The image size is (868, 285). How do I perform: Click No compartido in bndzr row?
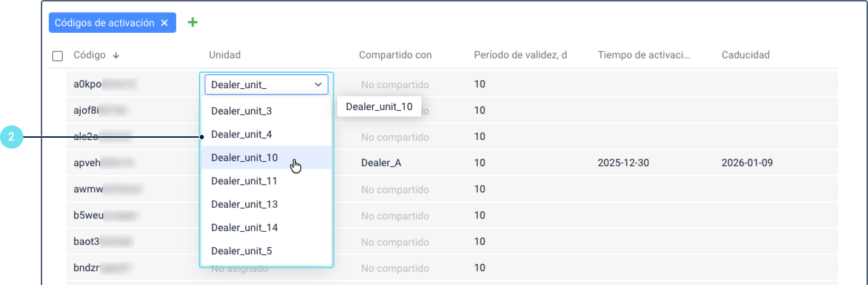[x=395, y=268]
